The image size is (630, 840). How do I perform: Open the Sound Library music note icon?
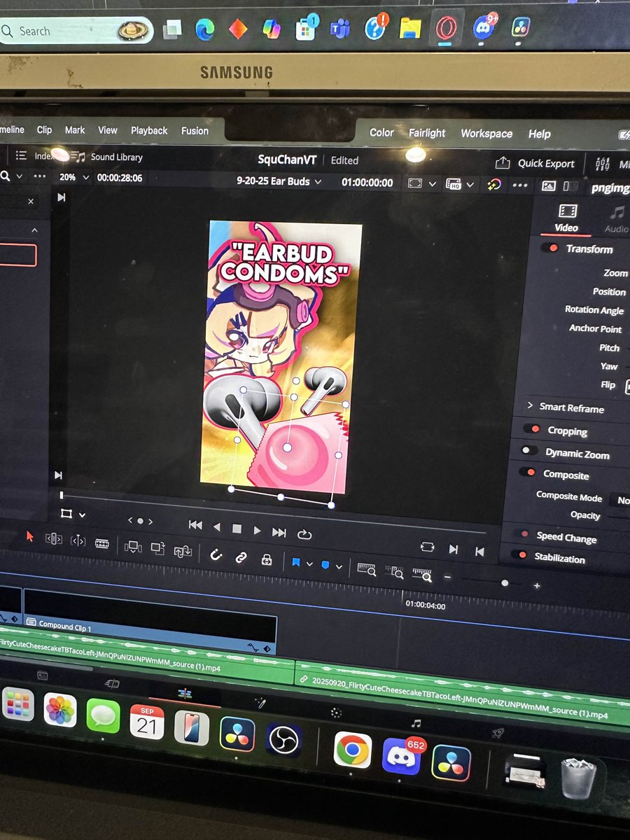(x=78, y=157)
